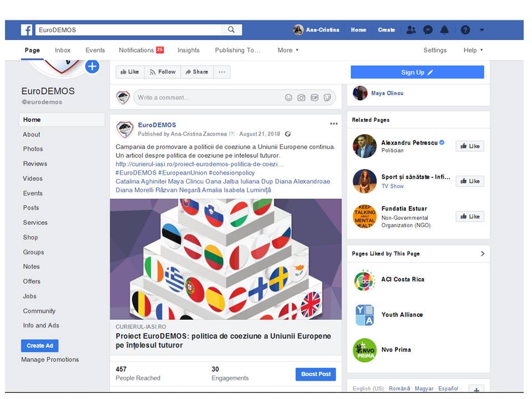Viewport: 532px width, 399px height.
Task: Open Photos in the left sidebar
Action: (33, 149)
